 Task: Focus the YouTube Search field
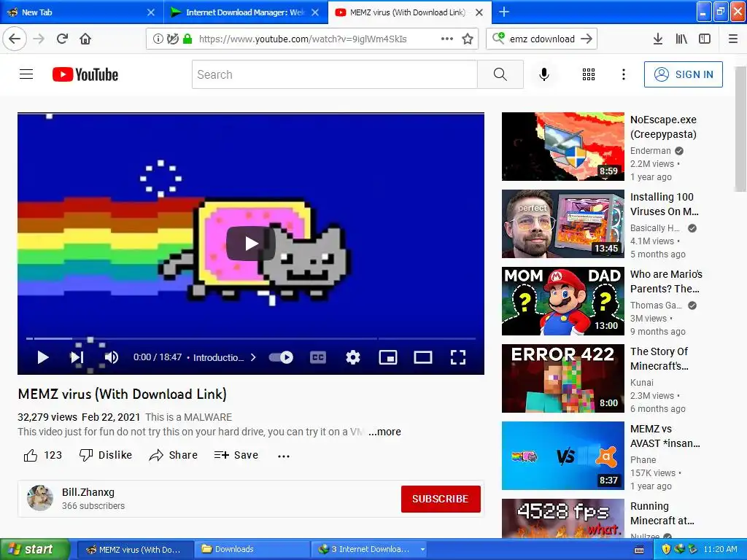point(335,74)
